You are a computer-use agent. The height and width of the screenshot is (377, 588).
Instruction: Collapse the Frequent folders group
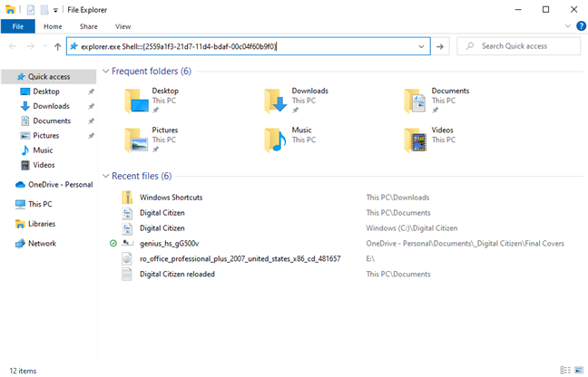tap(106, 71)
